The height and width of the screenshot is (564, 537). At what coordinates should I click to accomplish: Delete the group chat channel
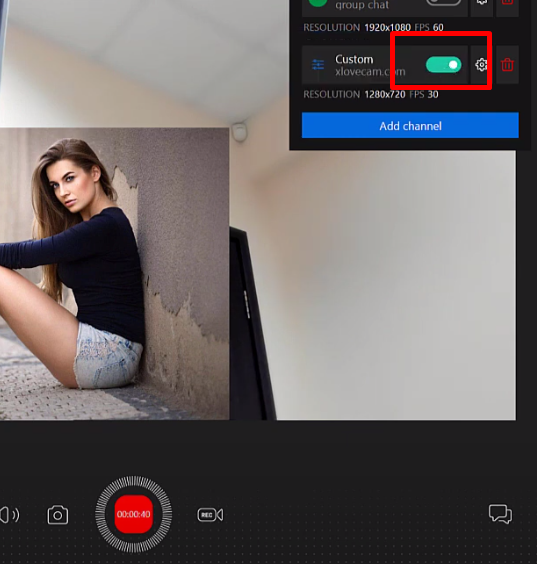click(x=507, y=2)
